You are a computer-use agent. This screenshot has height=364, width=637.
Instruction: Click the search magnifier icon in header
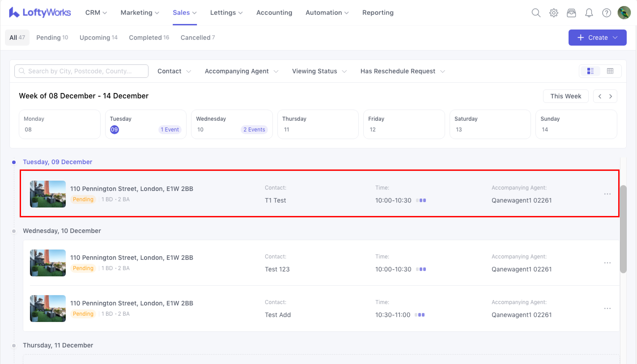(x=536, y=13)
